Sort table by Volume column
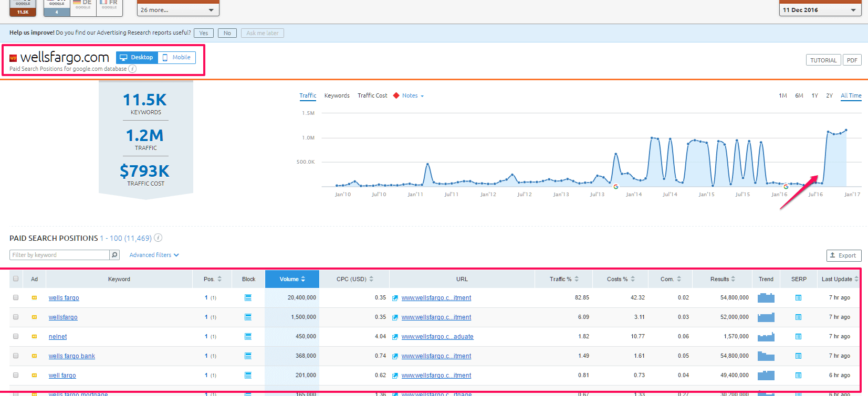 292,279
